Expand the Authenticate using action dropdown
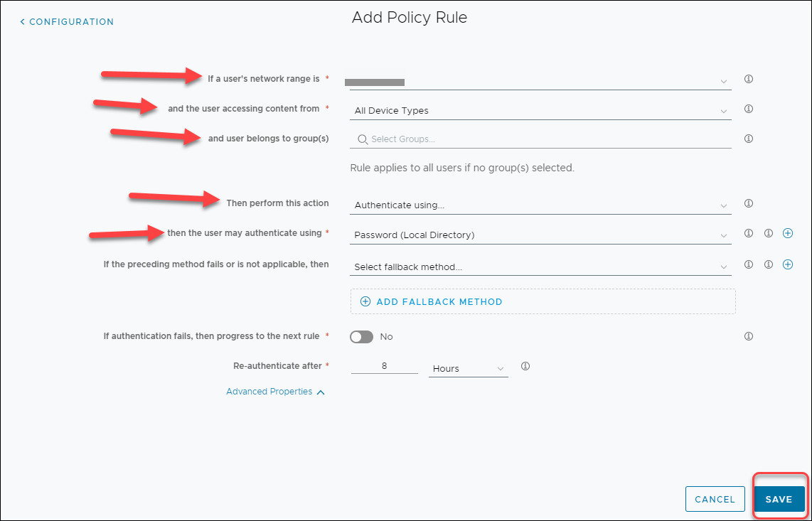The image size is (812, 521). pos(540,205)
